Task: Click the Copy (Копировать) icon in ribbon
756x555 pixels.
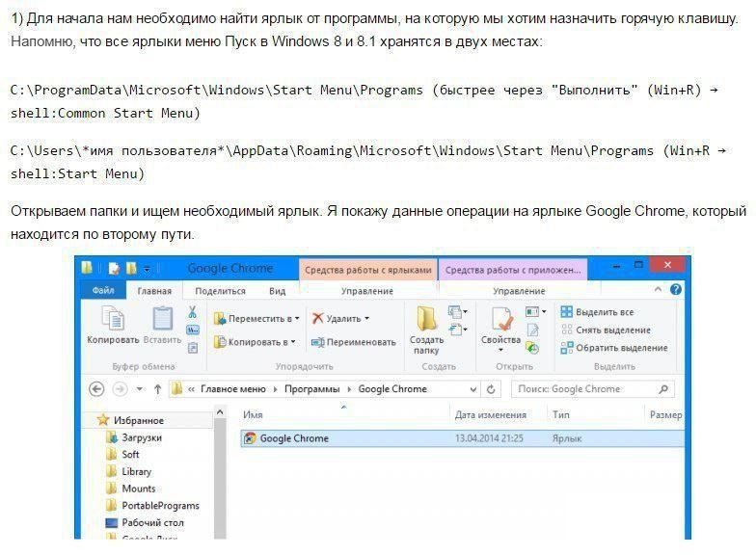Action: pyautogui.click(x=114, y=318)
